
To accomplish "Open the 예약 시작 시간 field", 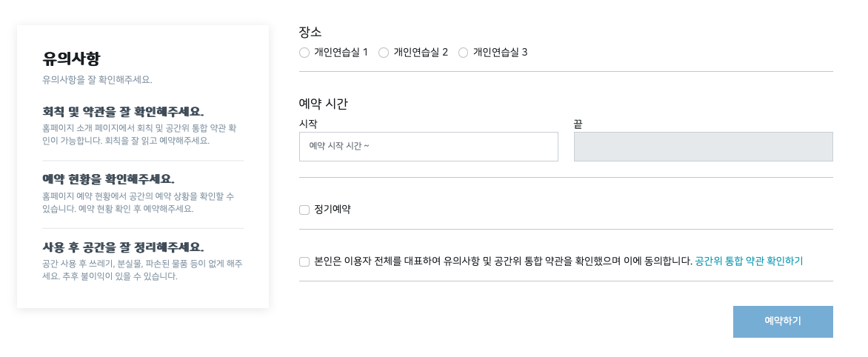I will (428, 147).
